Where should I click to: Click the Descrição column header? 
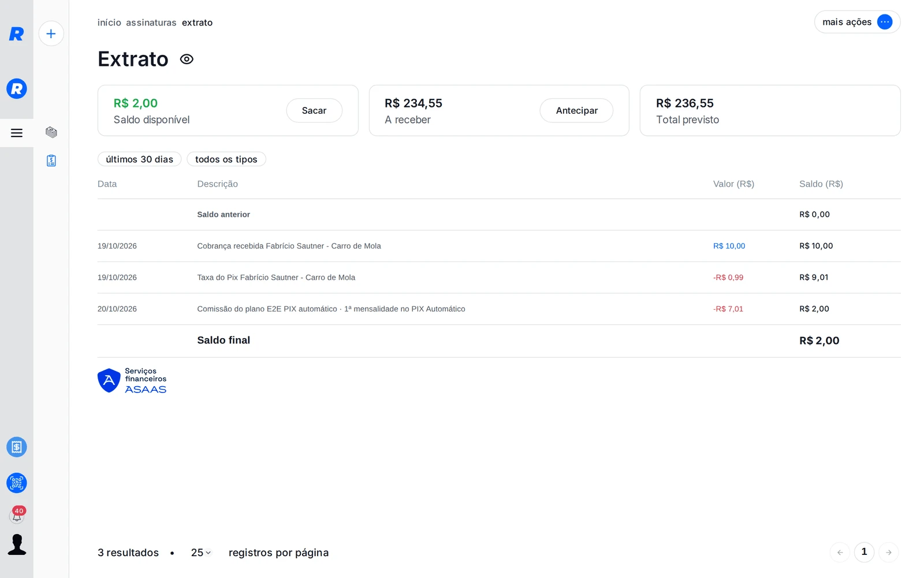click(x=217, y=184)
